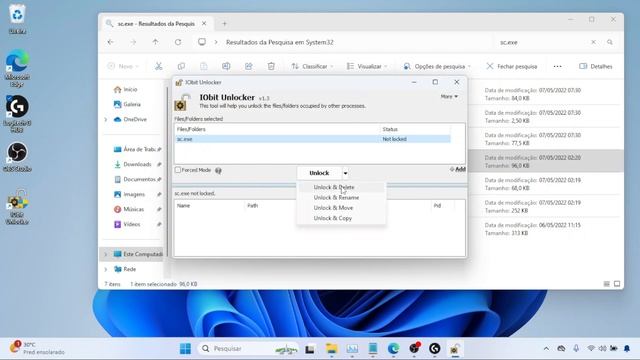The image size is (640, 360).
Task: Add a new Explorer tab
Action: pyautogui.click(x=224, y=24)
